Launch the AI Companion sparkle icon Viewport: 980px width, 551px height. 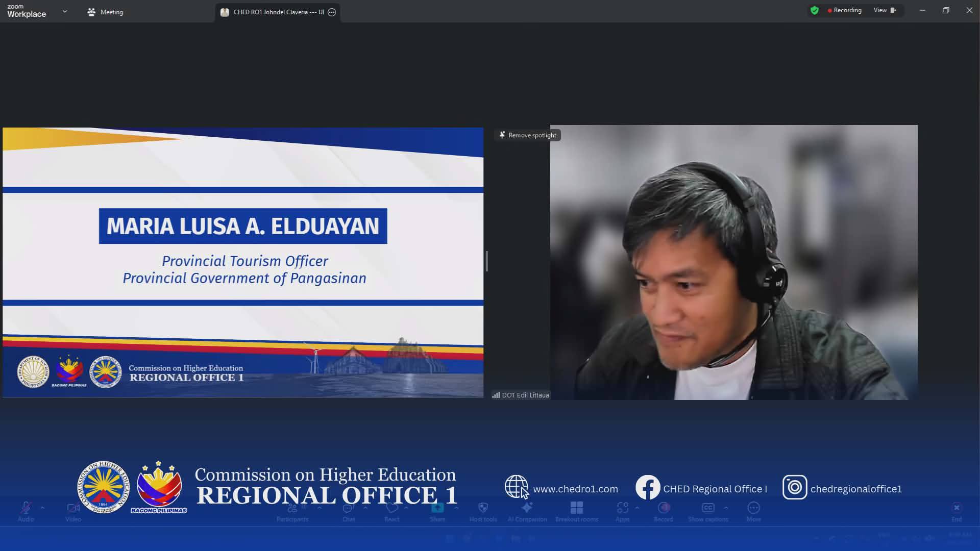527,508
